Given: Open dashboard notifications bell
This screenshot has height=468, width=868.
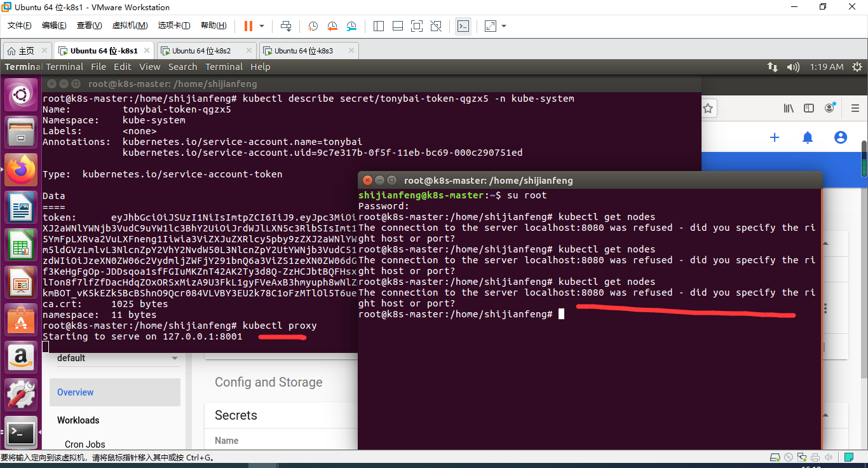Looking at the screenshot, I should click(808, 137).
